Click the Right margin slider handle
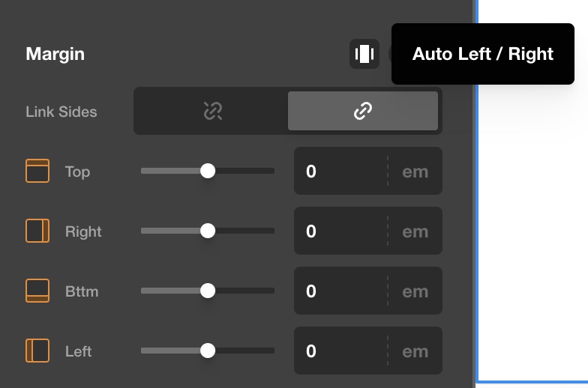Image resolution: width=588 pixels, height=388 pixels. pyautogui.click(x=208, y=231)
